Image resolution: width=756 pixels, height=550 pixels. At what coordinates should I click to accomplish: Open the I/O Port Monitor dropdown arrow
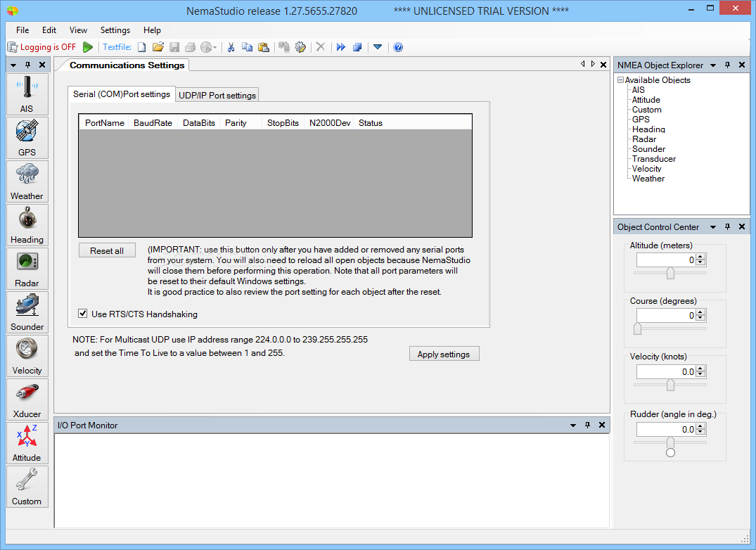pyautogui.click(x=572, y=425)
